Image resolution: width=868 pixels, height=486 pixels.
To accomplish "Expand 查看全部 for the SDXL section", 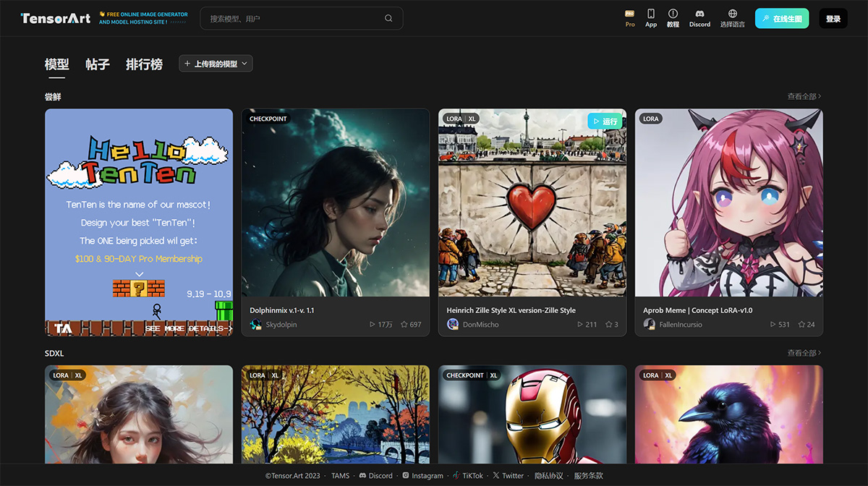I will pyautogui.click(x=806, y=352).
